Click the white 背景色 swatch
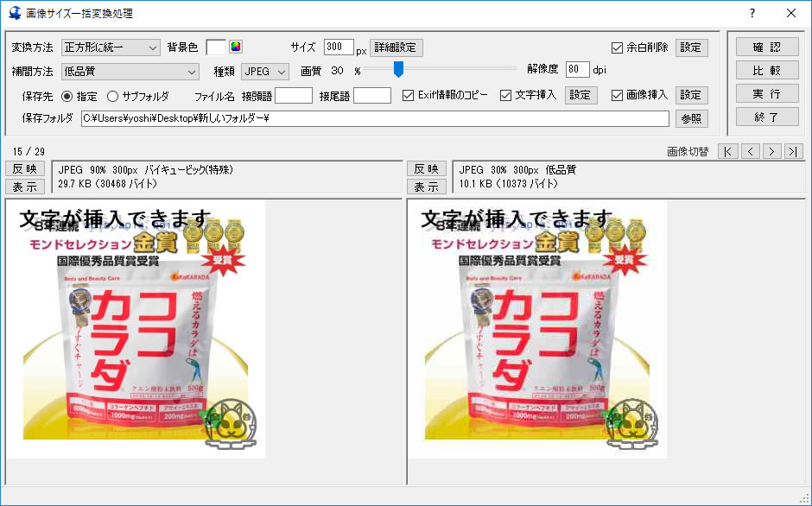Viewport: 812px width, 506px height. (215, 47)
